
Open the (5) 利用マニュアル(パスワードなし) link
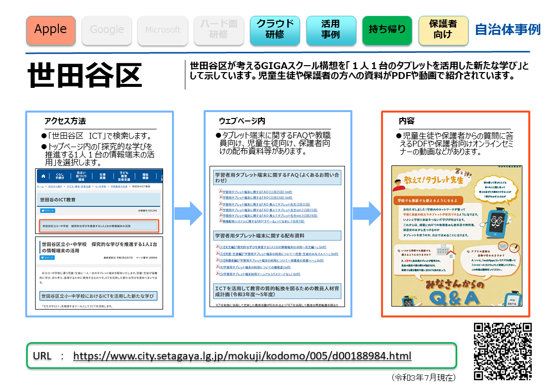pos(260,274)
